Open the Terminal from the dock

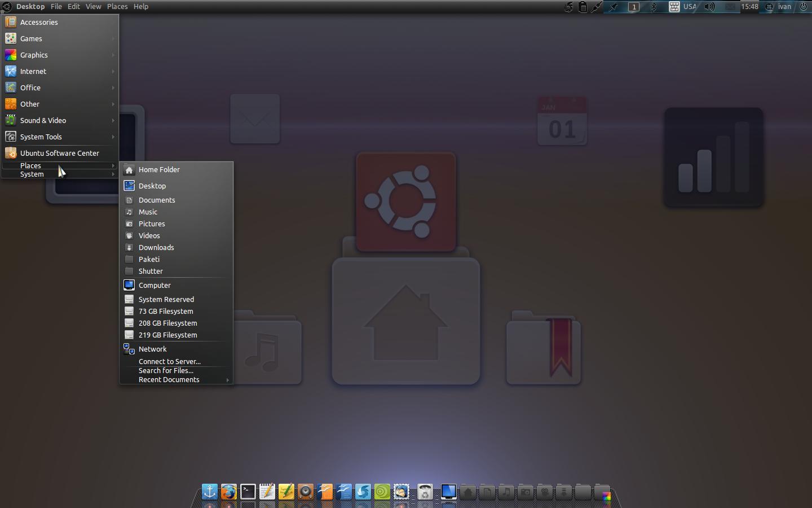pyautogui.click(x=248, y=492)
